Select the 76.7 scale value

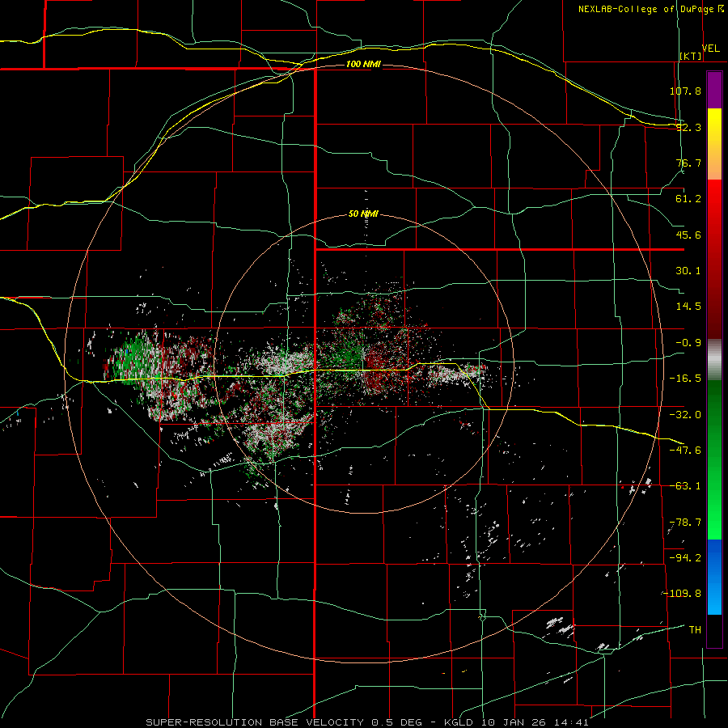pos(688,163)
